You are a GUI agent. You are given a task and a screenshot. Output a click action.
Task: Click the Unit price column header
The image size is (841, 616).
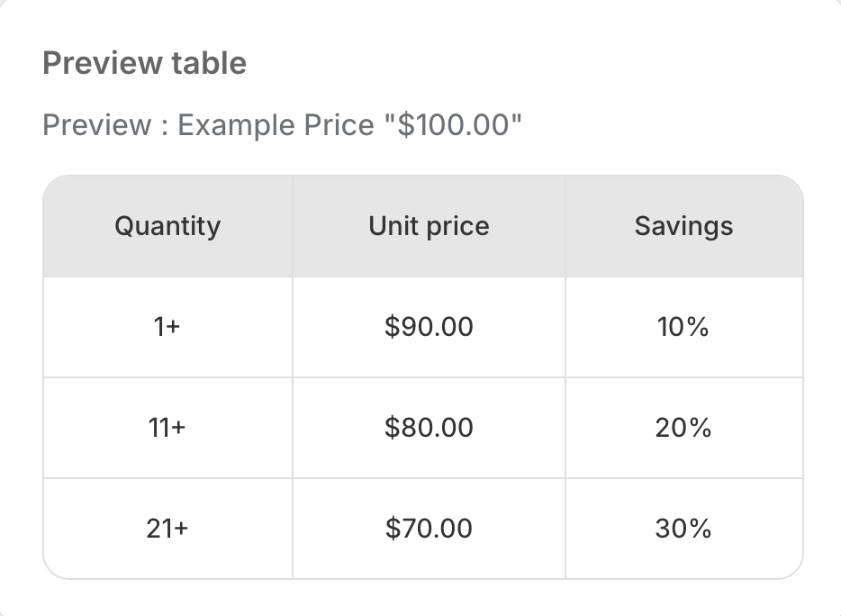[429, 225]
